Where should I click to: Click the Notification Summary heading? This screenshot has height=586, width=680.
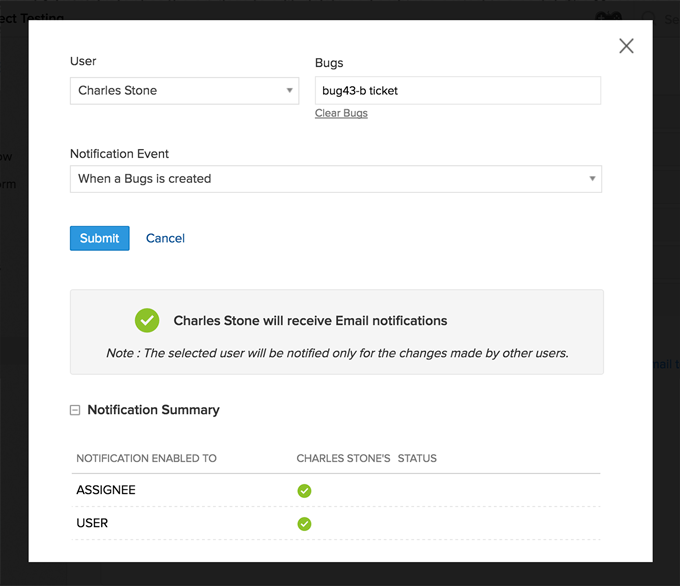tap(153, 410)
